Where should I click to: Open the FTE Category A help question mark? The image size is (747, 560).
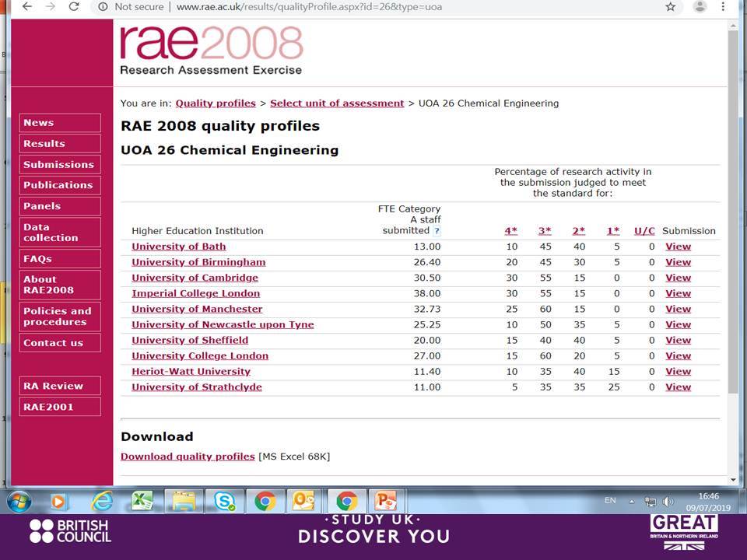[437, 231]
